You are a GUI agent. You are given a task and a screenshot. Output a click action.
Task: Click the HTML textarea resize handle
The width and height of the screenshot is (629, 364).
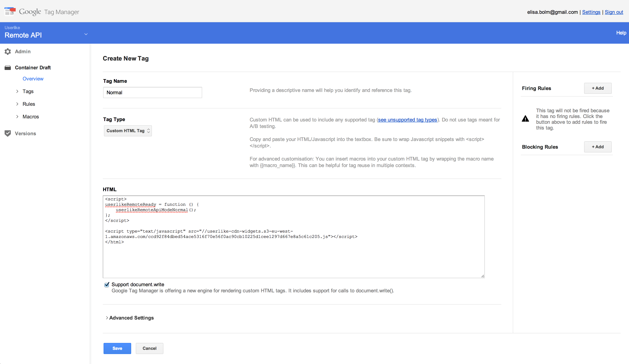(482, 276)
